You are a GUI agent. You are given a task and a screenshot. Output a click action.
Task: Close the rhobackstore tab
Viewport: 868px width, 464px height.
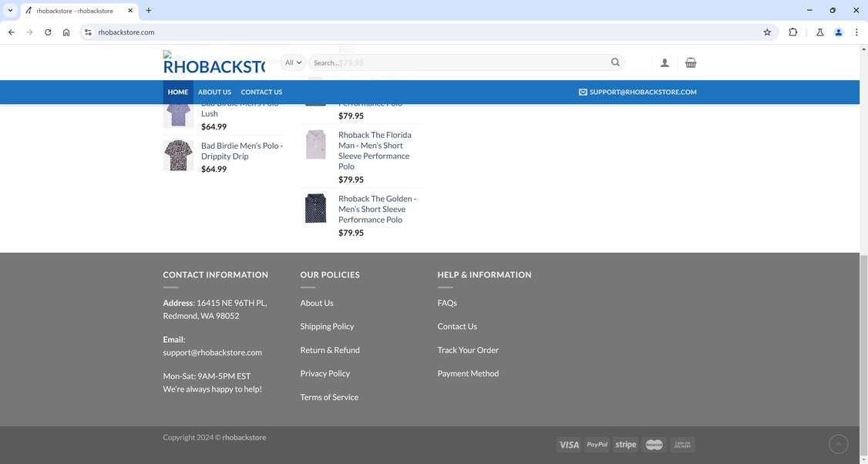click(x=130, y=11)
